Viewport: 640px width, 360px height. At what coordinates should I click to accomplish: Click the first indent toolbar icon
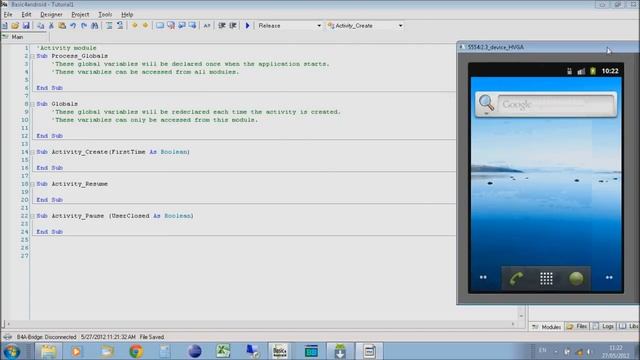(222, 26)
